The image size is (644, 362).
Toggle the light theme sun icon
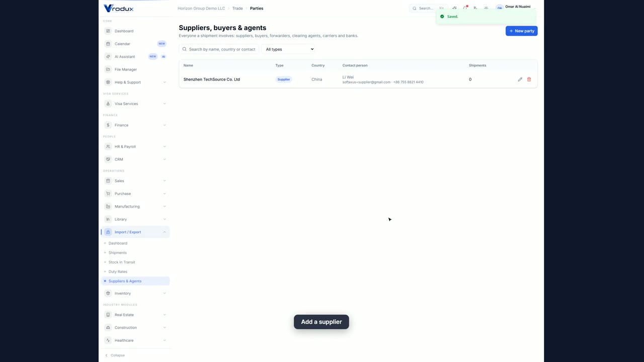486,8
